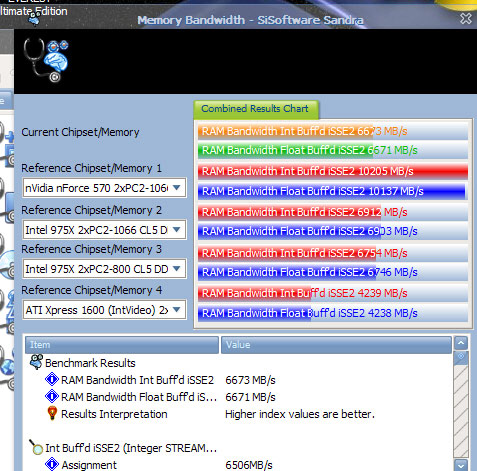The height and width of the screenshot is (471, 477).
Task: Click the Results Interpretation lightbulb icon
Action: click(52, 413)
